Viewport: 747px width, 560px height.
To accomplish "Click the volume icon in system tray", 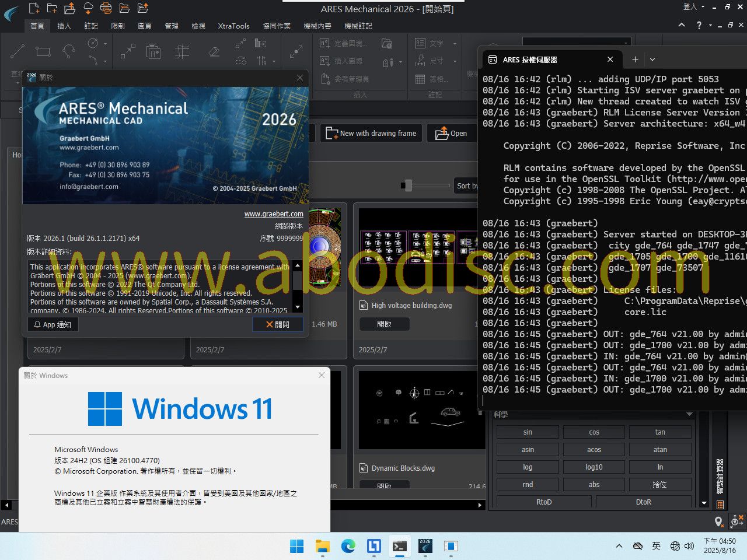I will 689,546.
